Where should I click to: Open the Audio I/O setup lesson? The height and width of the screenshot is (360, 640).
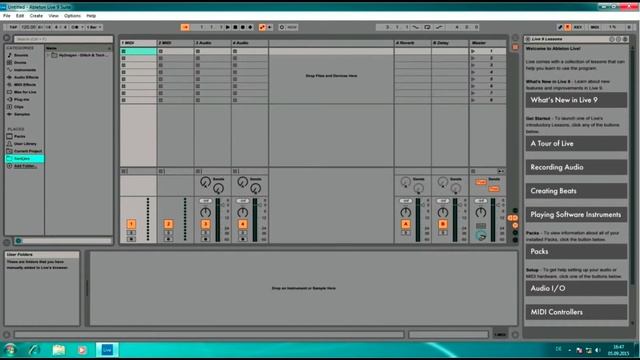tap(576, 289)
